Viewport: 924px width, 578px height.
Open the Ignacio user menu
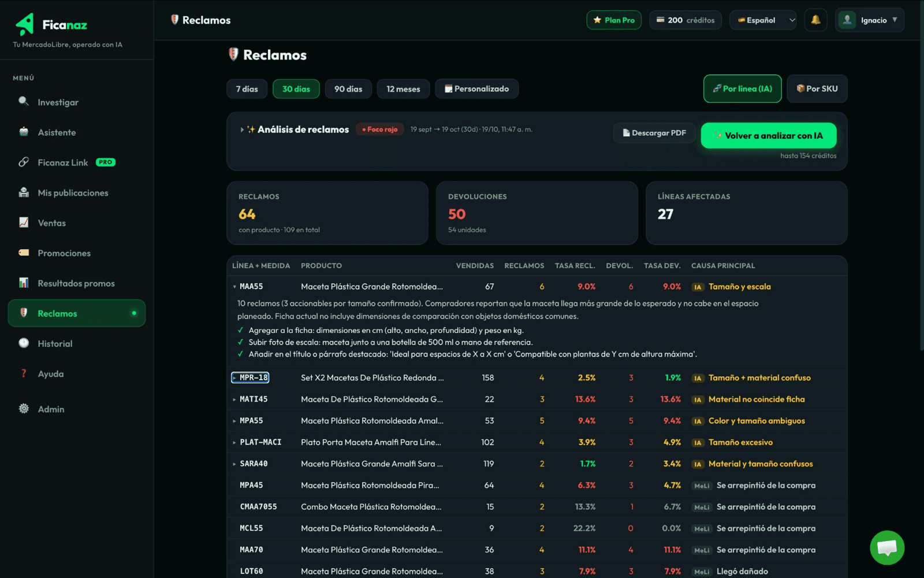[870, 20]
